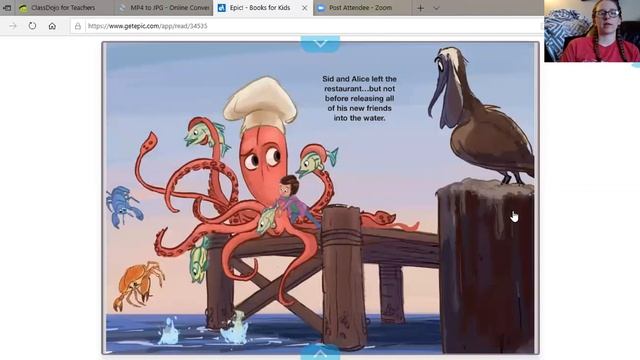The image size is (640, 360).
Task: Expand the tab list chevron
Action: click(x=436, y=8)
